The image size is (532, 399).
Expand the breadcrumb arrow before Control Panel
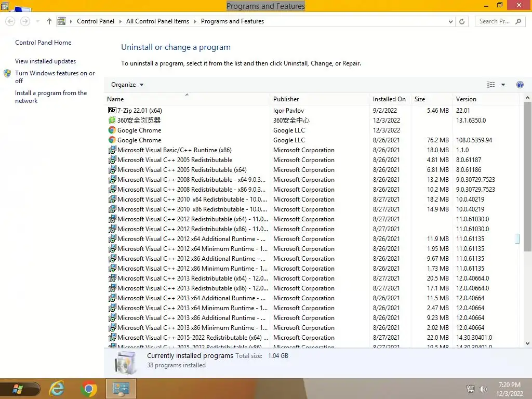71,21
